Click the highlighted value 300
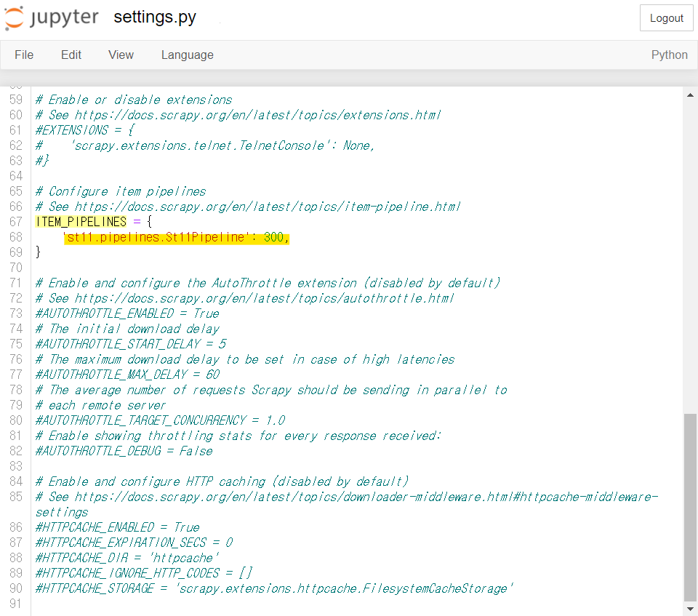Image resolution: width=698 pixels, height=616 pixels. pos(274,237)
